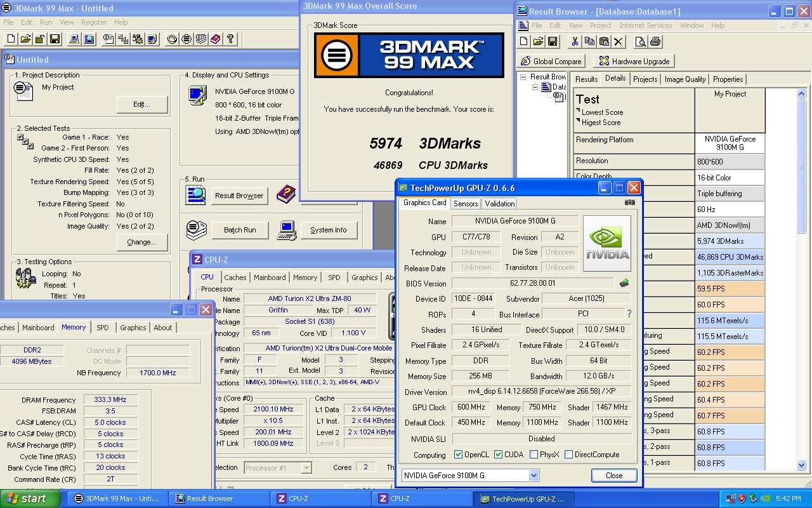
Task: Click round 3DMark logo icon in toolbar
Action: click(187, 39)
